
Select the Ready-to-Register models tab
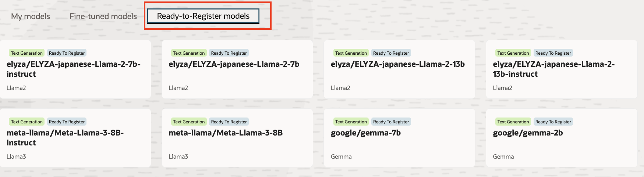203,16
